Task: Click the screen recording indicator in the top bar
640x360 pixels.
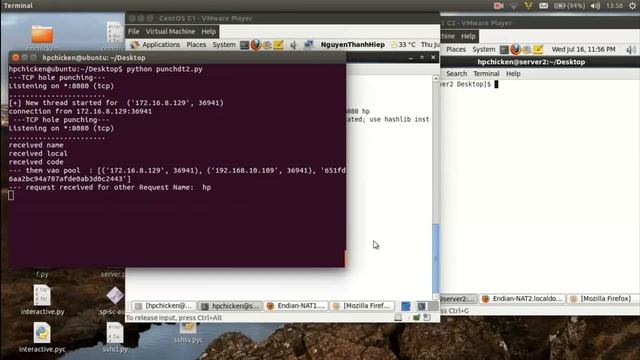Action: click(498, 6)
